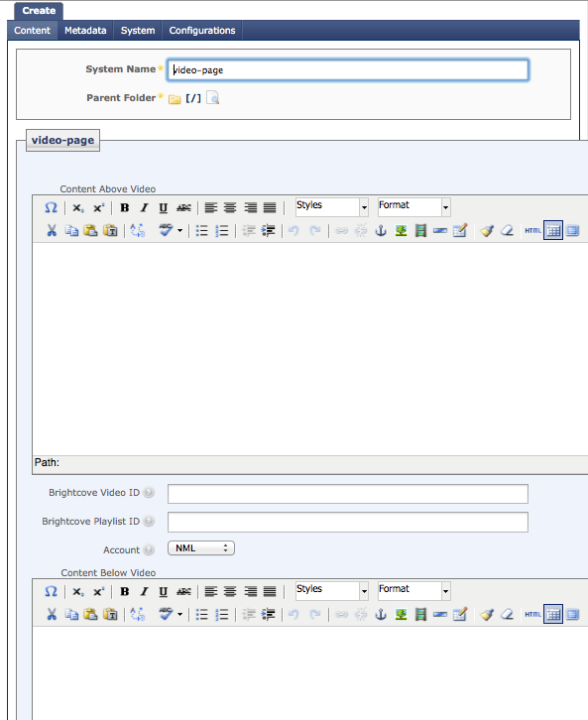Screen dimensions: 588x720
Task: Insert special character in Content Above Video editor
Action: (51, 208)
